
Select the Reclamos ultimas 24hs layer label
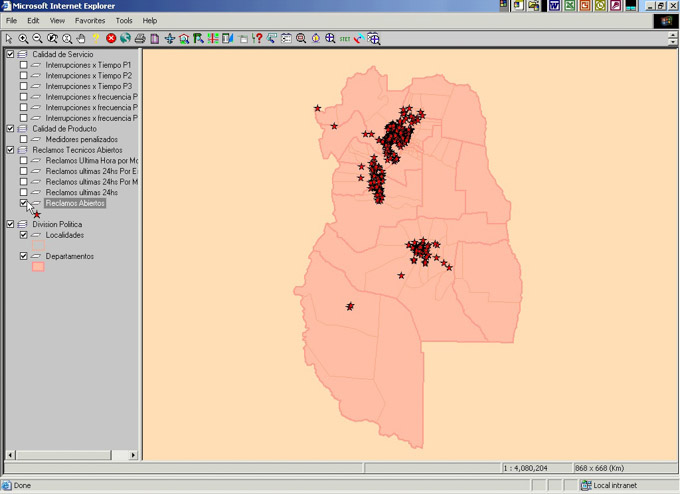click(x=81, y=192)
